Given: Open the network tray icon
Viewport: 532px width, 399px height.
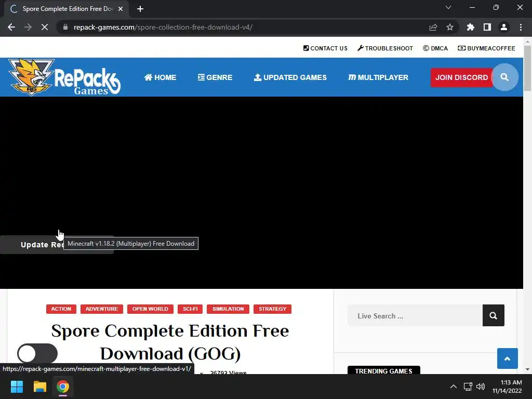Looking at the screenshot, I should (468, 387).
